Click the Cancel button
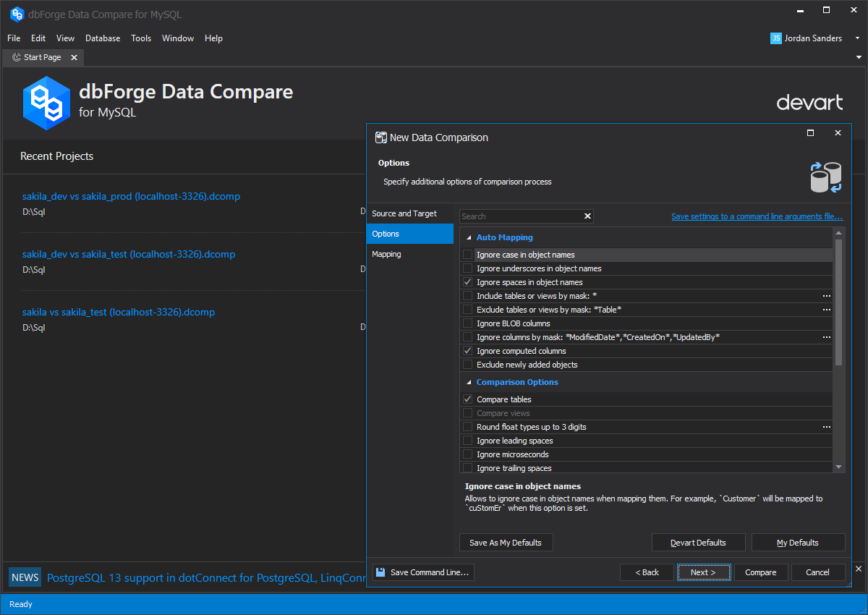868x615 pixels. [x=817, y=572]
